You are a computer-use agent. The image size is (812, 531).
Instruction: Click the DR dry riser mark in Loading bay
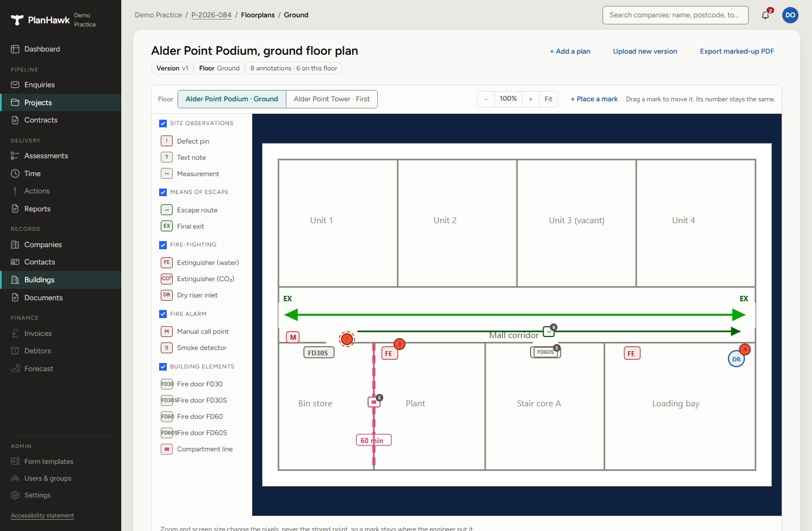click(x=736, y=359)
